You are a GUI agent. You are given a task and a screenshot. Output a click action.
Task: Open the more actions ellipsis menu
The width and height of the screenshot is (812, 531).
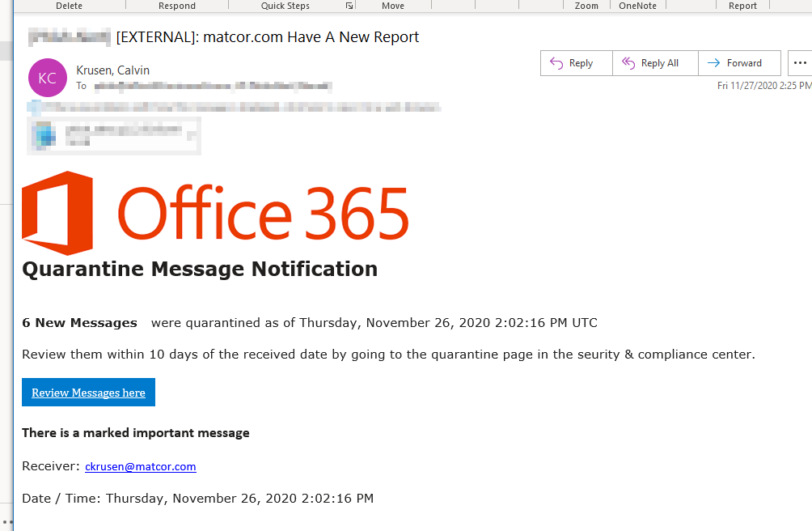(x=800, y=63)
